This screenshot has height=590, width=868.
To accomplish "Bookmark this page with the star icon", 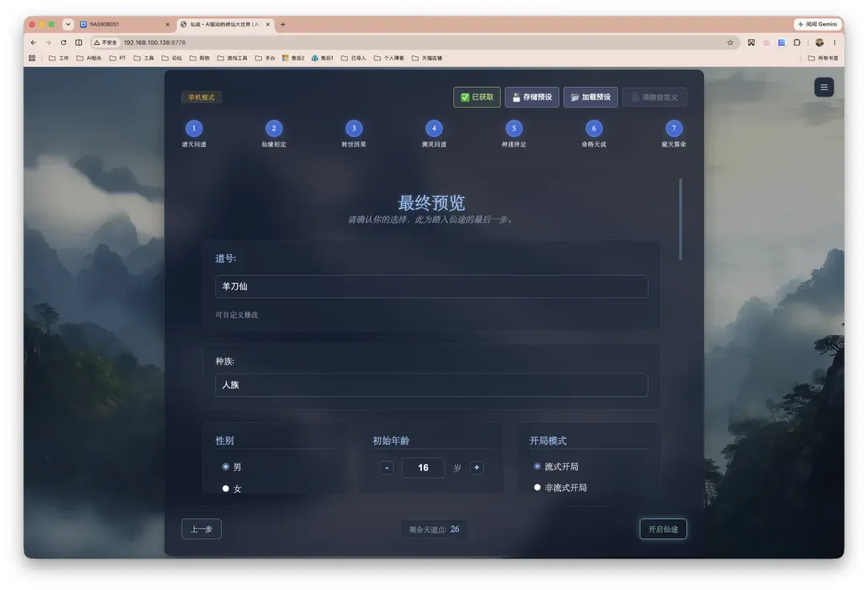I will click(730, 43).
